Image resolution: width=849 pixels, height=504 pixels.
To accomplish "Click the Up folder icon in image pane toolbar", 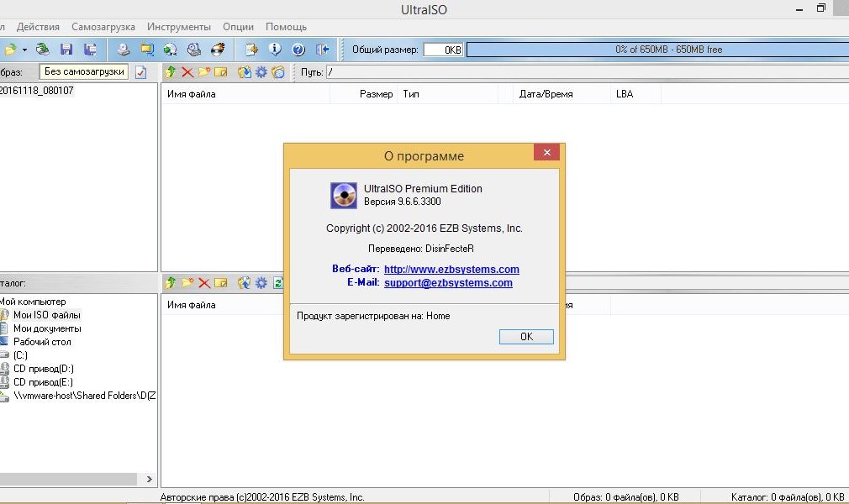I will coord(171,72).
